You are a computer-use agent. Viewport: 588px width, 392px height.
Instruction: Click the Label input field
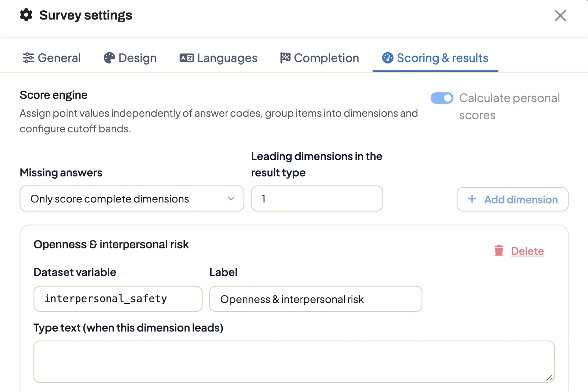coord(316,299)
